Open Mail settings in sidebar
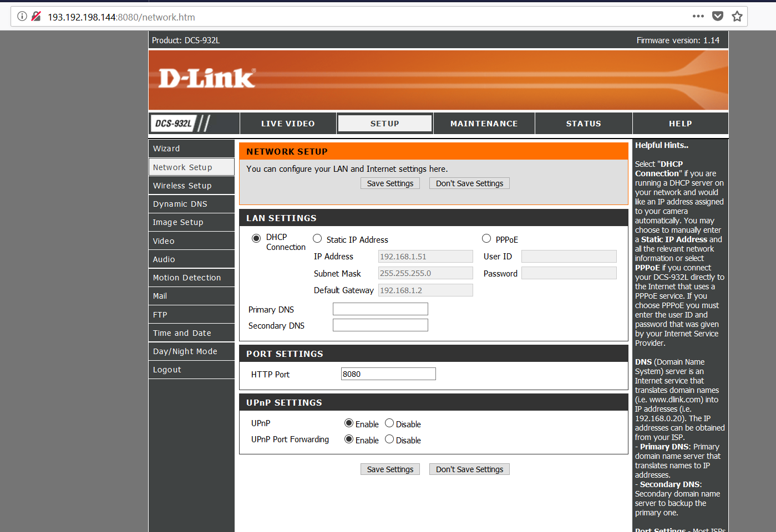The width and height of the screenshot is (776, 532). point(191,296)
